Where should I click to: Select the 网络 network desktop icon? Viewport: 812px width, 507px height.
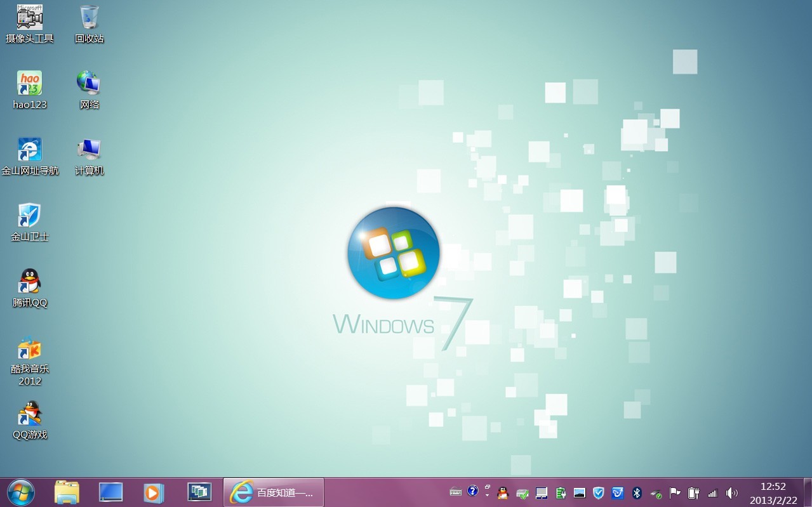click(89, 90)
